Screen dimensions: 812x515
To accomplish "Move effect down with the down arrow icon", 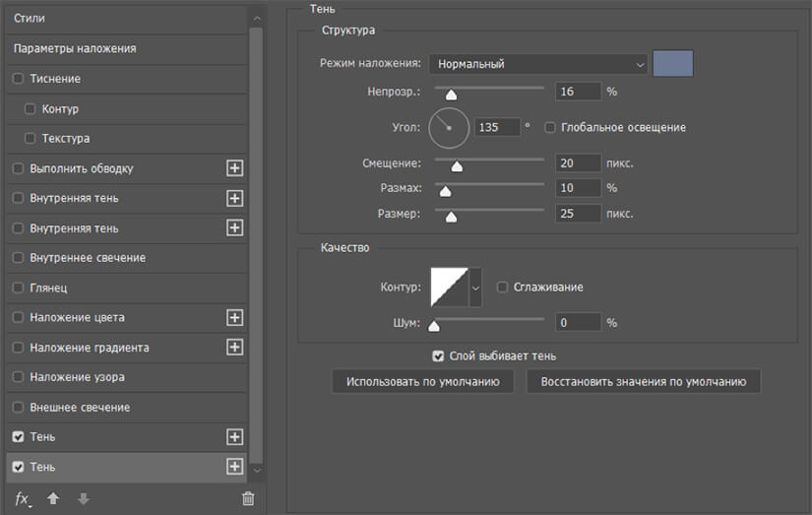I will coord(83,498).
